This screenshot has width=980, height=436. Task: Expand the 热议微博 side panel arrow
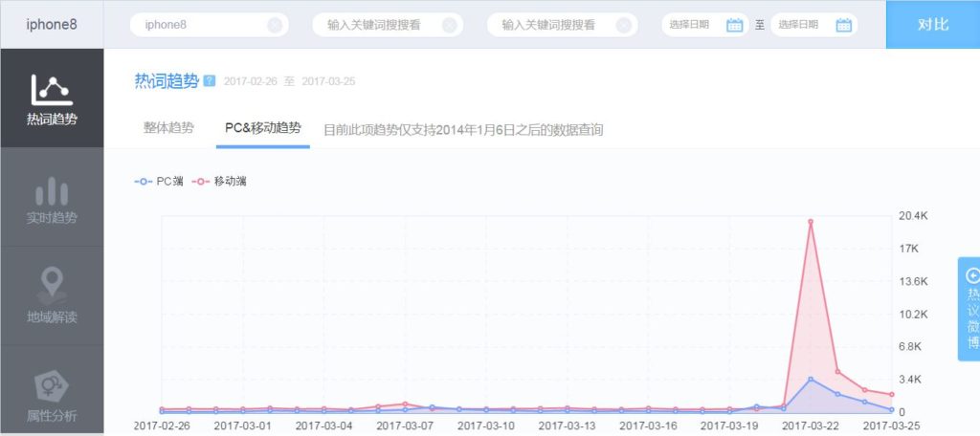[x=972, y=275]
